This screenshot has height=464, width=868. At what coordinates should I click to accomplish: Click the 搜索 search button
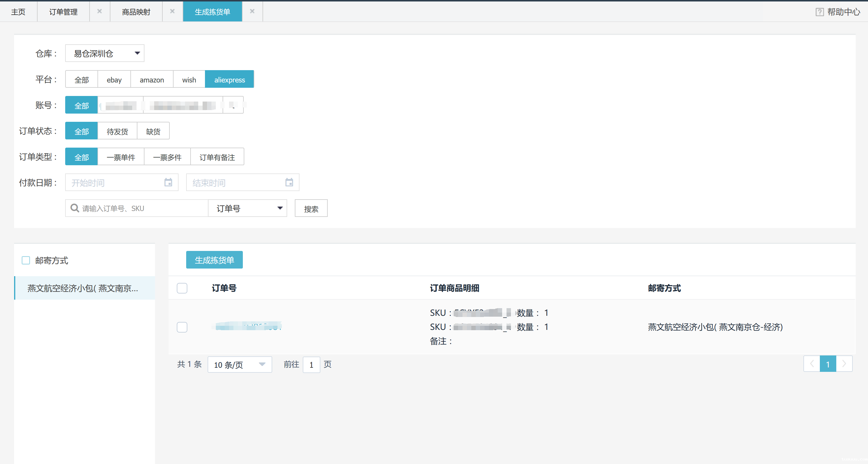click(x=311, y=208)
